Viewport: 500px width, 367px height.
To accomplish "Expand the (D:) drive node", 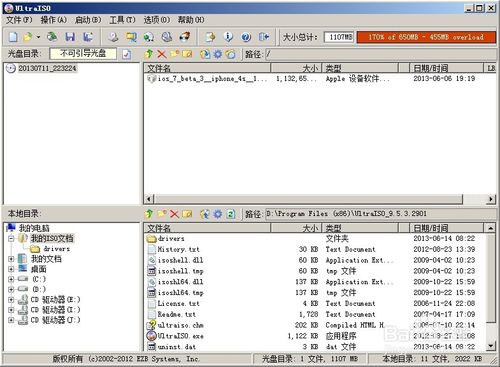I will (x=11, y=289).
